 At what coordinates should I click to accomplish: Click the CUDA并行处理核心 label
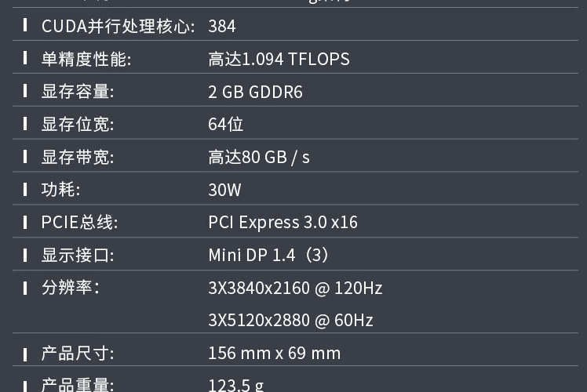click(118, 27)
